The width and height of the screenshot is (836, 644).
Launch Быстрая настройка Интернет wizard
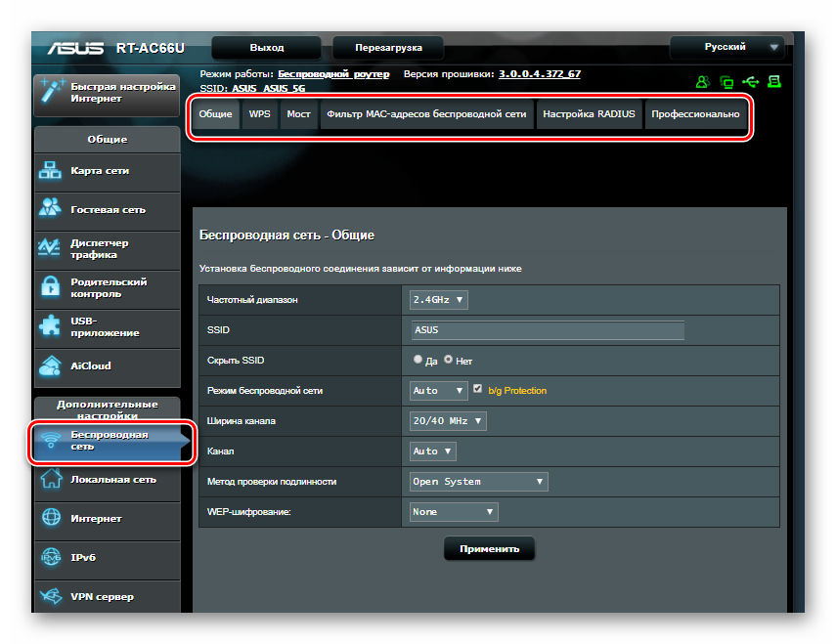107,93
